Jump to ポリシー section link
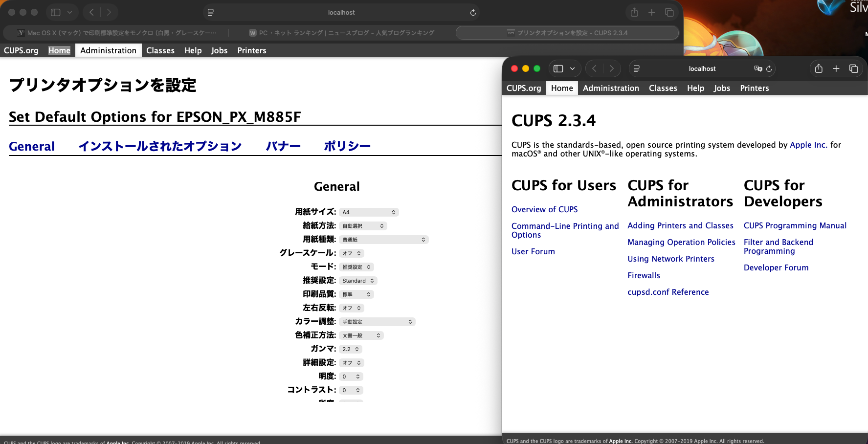The image size is (868, 444). [347, 146]
